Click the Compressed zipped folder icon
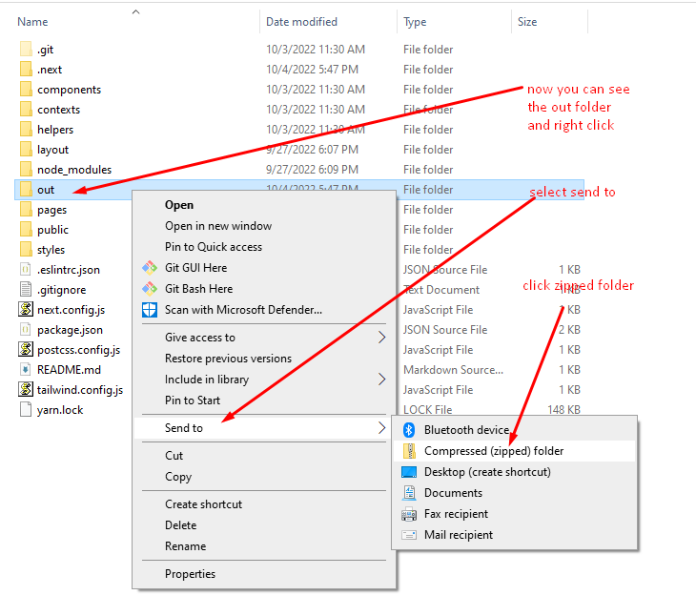Screen dimensions: 696x616 tap(409, 451)
